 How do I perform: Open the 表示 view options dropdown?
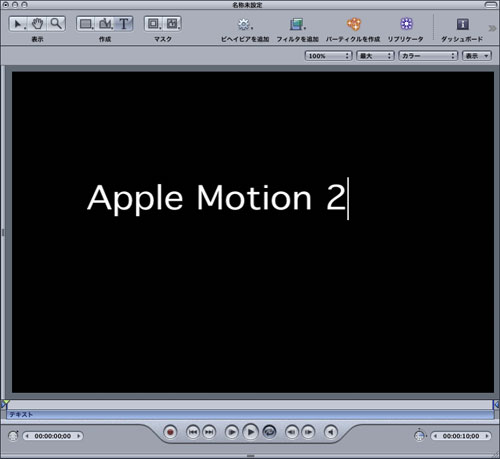477,56
